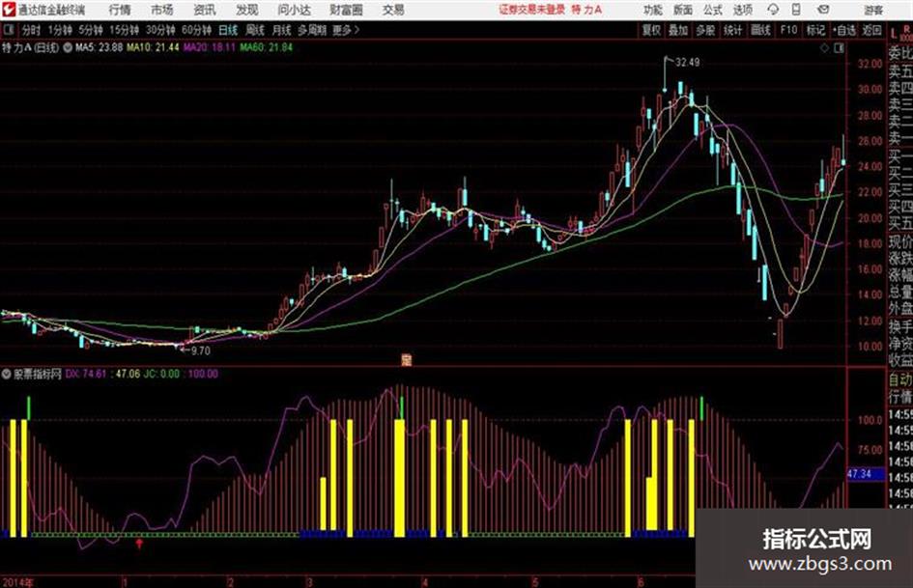Open the mail envelope icon
Screen dimensions: 913x588
coord(823,10)
